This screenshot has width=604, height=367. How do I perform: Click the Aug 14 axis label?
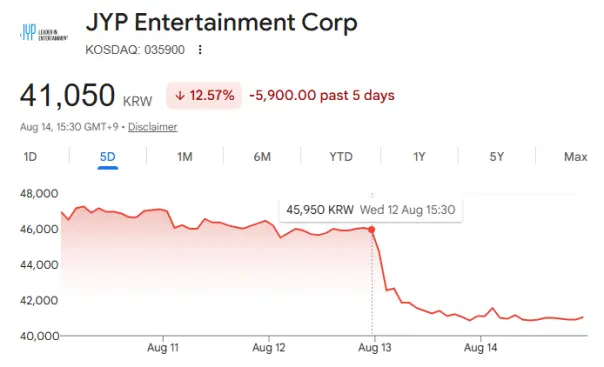(480, 348)
